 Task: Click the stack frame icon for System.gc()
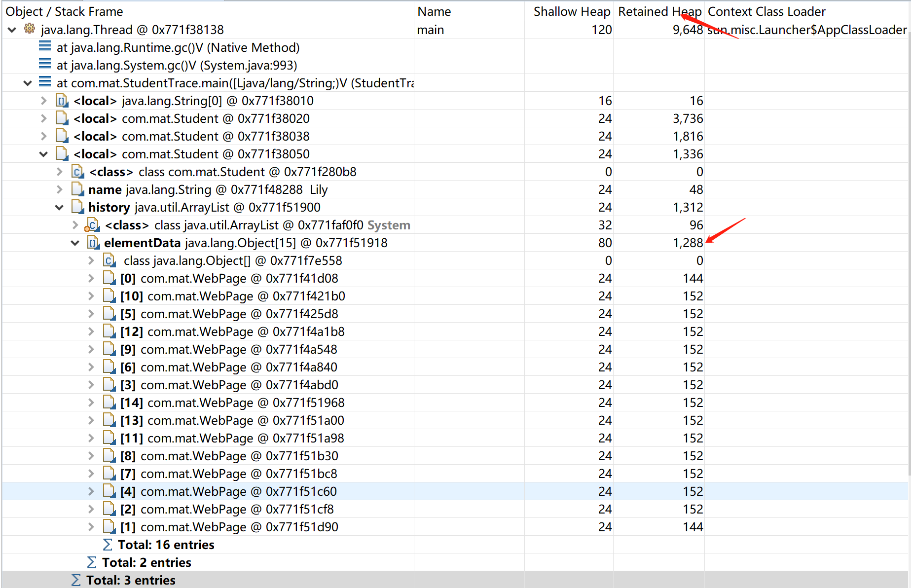[x=45, y=65]
